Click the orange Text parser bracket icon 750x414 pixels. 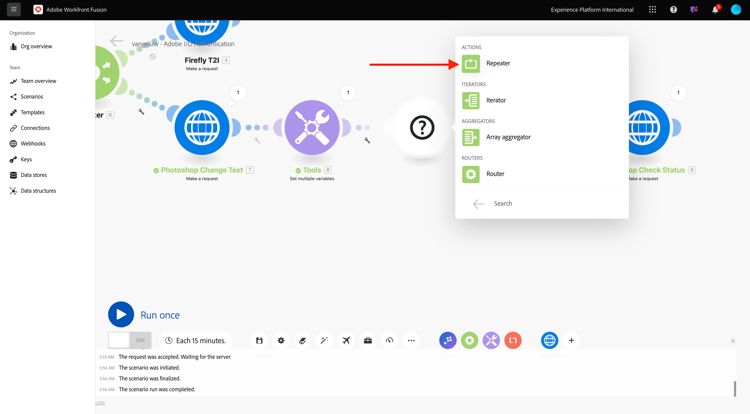[513, 340]
